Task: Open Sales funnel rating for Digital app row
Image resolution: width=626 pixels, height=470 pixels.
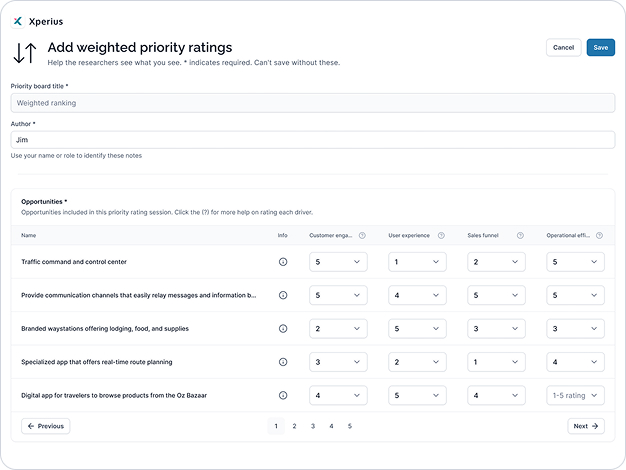Action: pos(496,395)
